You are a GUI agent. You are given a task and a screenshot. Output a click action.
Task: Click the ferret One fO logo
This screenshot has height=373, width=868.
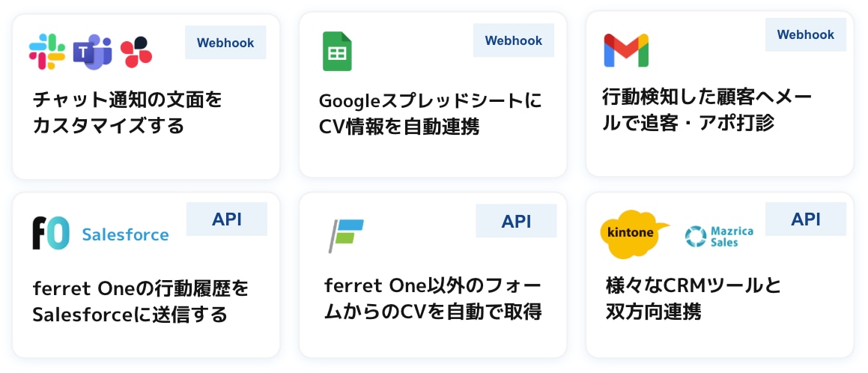pos(51,233)
